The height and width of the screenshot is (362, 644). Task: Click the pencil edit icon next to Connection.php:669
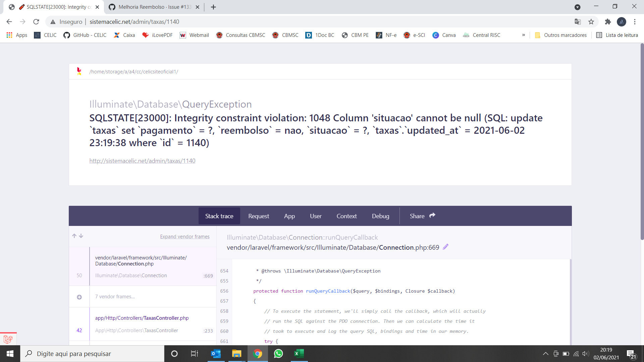445,247
